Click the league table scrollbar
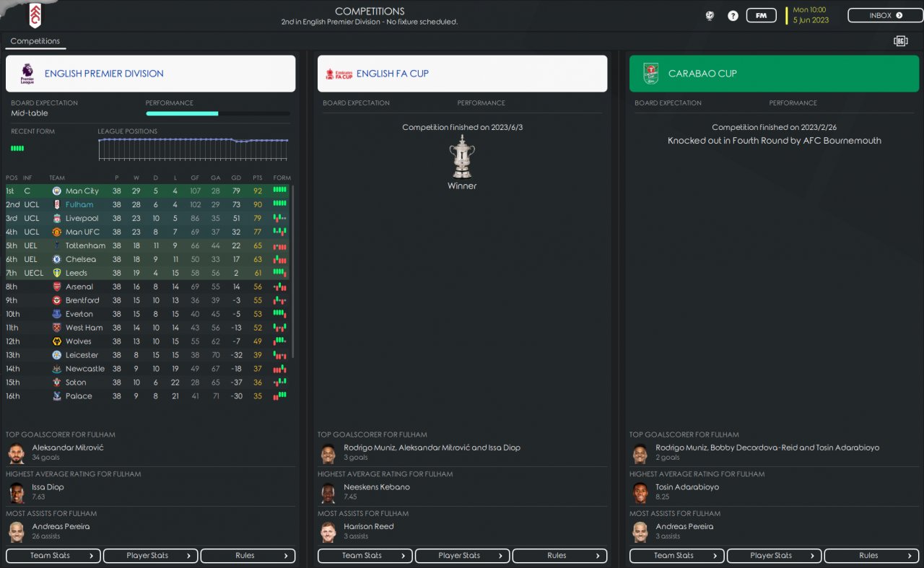 point(292,271)
